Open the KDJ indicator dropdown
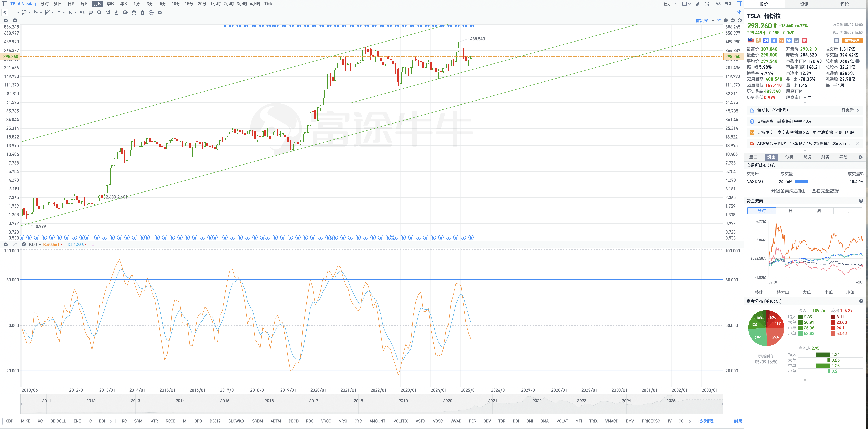Screen dimensions: 868x429 pos(35,244)
